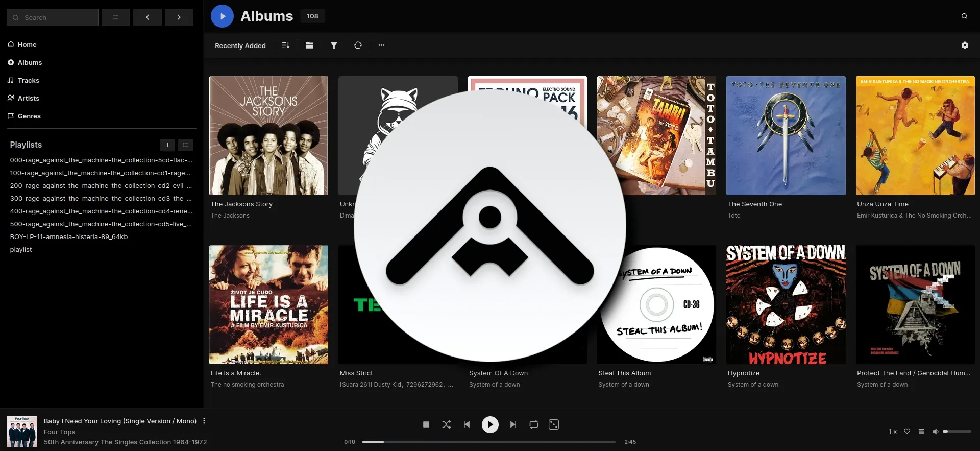Image resolution: width=980 pixels, height=451 pixels.
Task: Open the Toto artist link
Action: pyautogui.click(x=733, y=216)
